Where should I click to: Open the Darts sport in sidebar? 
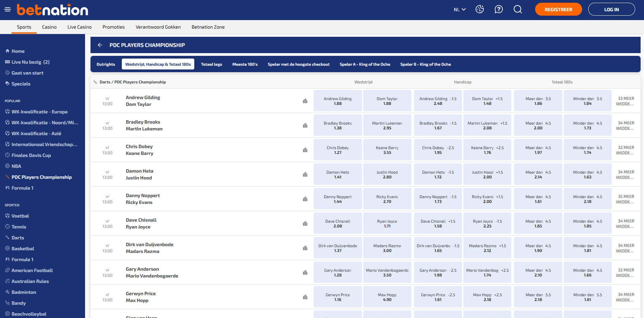(x=18, y=238)
